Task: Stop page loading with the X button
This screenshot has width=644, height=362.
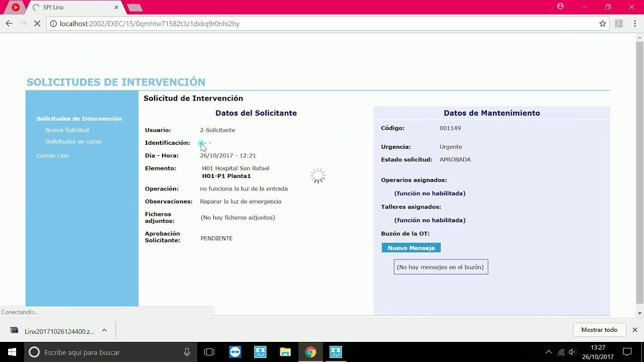Action: [x=37, y=24]
